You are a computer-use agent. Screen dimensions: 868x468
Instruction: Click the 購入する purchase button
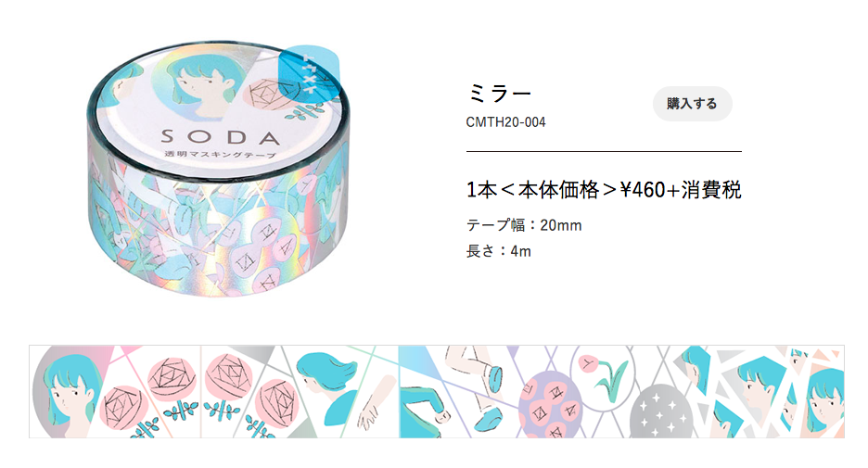(692, 104)
